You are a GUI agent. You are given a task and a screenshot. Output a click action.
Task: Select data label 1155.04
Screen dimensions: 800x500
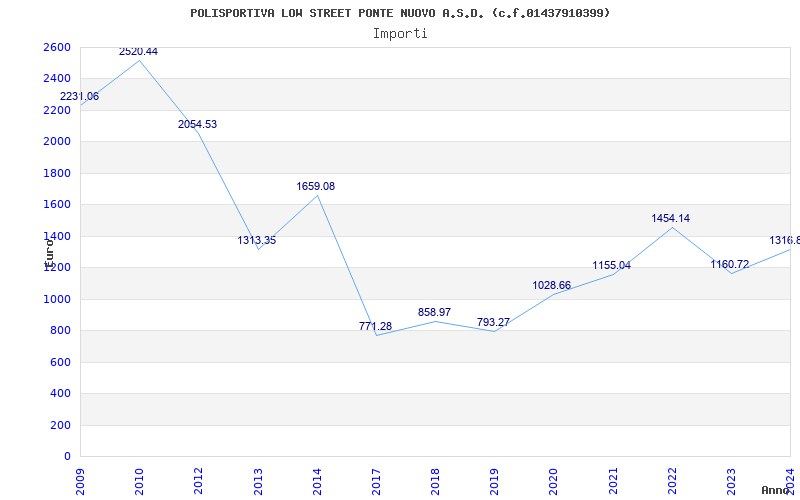[611, 265]
